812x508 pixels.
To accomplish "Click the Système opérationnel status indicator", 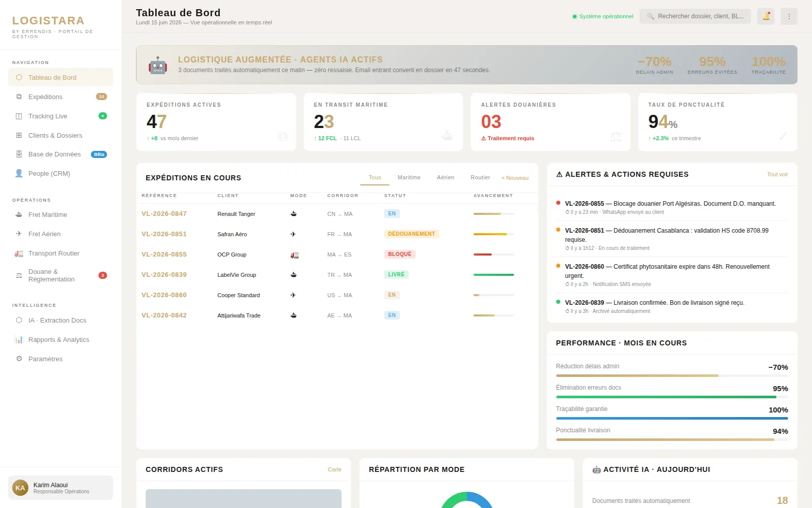I will (603, 17).
